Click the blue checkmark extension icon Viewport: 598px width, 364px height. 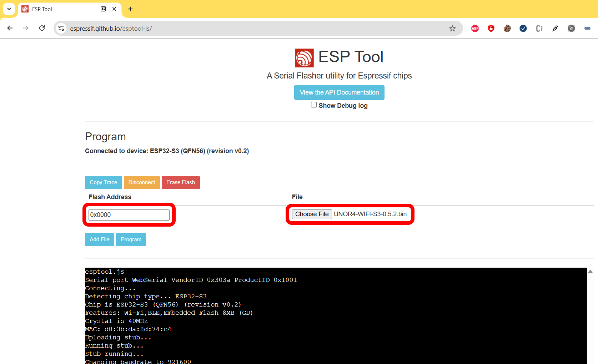(x=523, y=29)
